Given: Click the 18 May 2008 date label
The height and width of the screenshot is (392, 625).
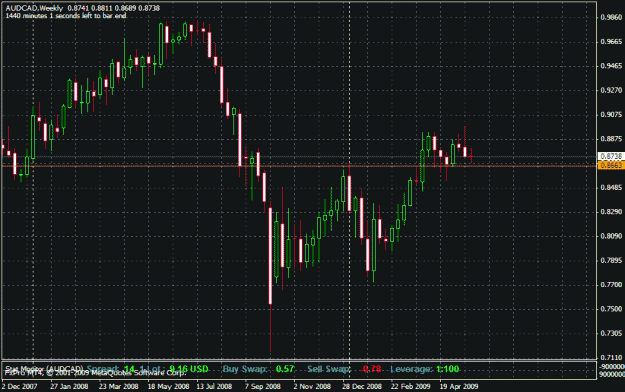Looking at the screenshot, I should (168, 386).
